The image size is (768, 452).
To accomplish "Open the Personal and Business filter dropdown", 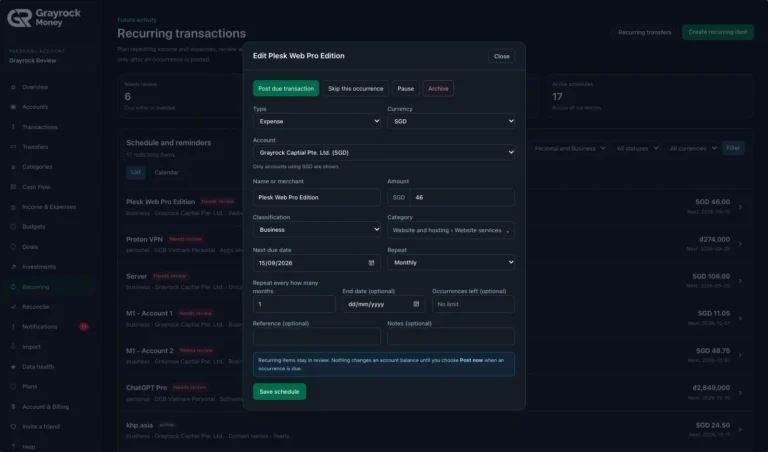I will [569, 148].
